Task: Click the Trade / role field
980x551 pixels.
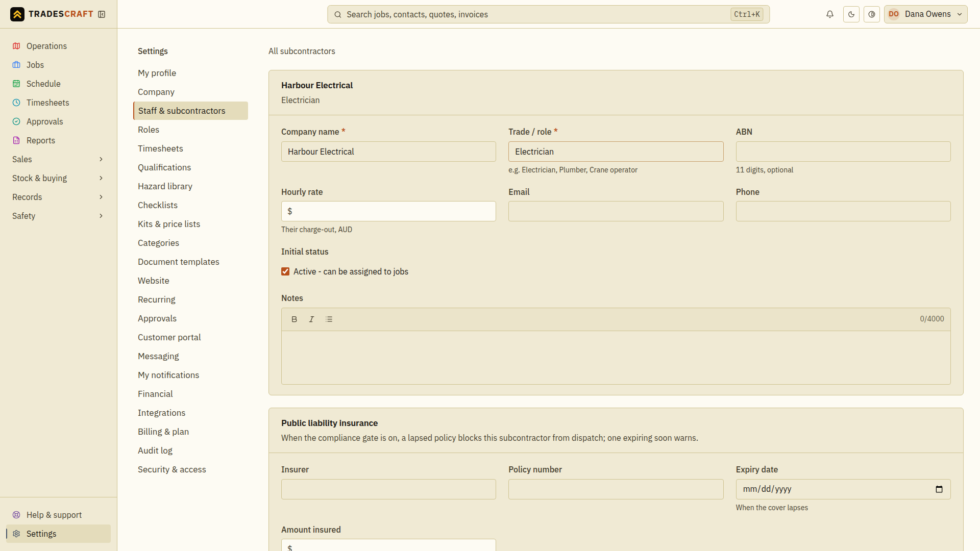Action: point(616,152)
